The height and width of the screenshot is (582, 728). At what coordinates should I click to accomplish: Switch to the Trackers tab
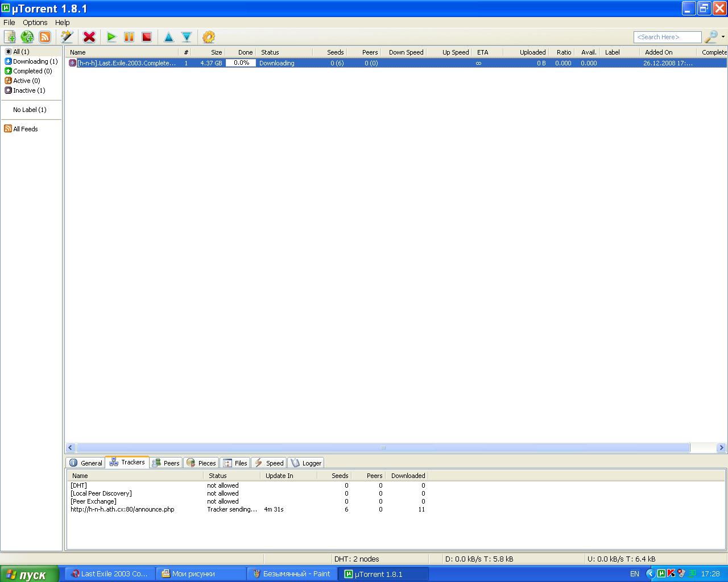click(127, 462)
